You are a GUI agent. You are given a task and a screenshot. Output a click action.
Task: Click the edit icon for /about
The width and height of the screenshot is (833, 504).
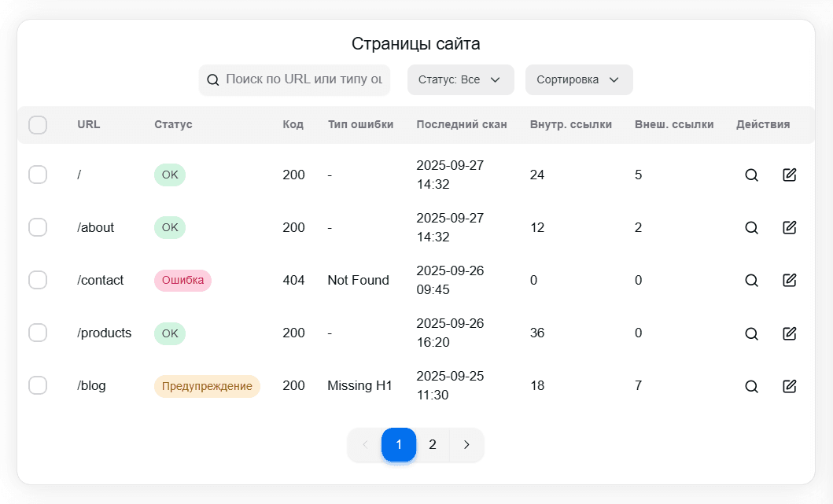(x=789, y=227)
